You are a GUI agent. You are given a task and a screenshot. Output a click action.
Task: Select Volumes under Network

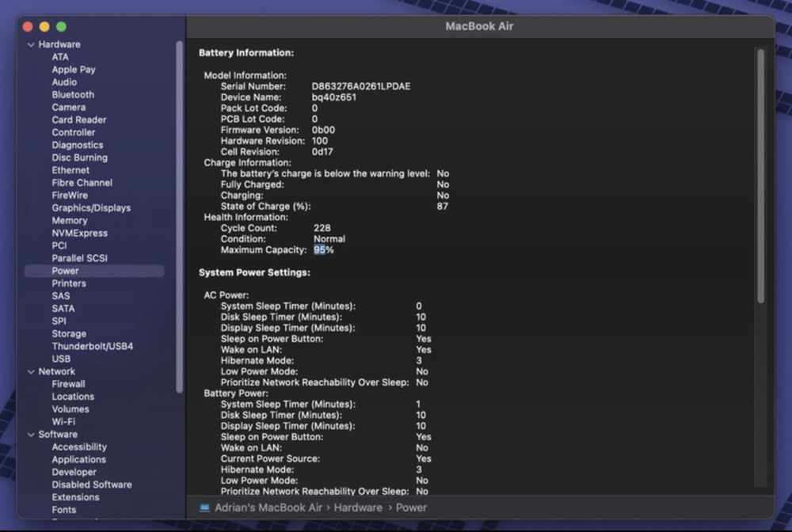click(x=70, y=410)
